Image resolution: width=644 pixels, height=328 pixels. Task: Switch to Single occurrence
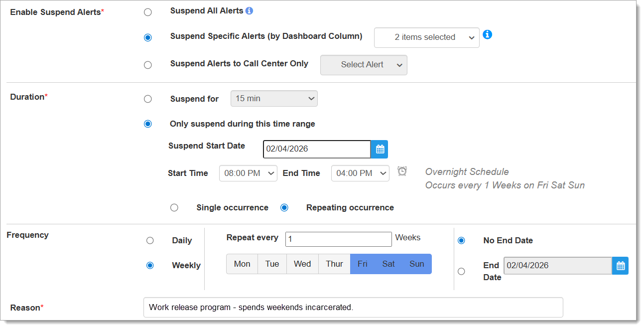(174, 208)
